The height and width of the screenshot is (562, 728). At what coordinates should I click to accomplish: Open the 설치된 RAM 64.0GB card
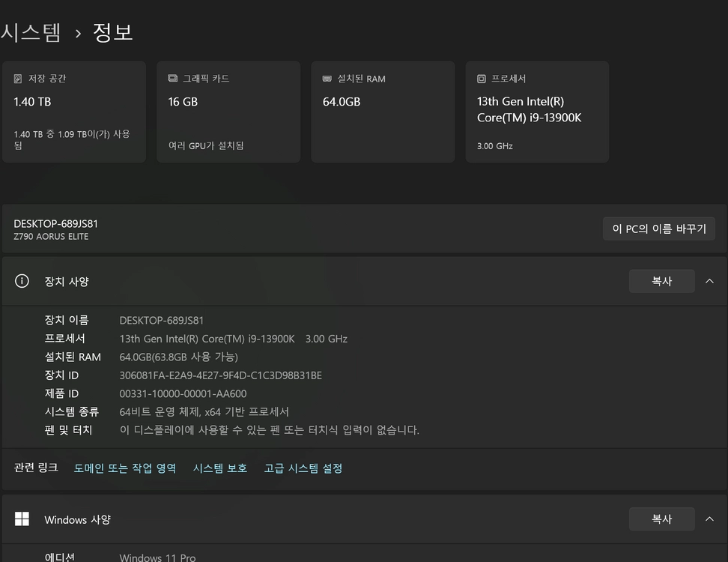pos(383,112)
